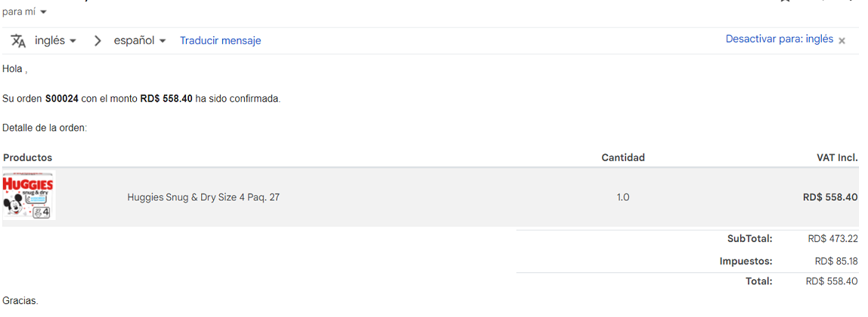Dismiss the translation bar with X
Viewport: 868px width, 317px height.
(x=842, y=41)
